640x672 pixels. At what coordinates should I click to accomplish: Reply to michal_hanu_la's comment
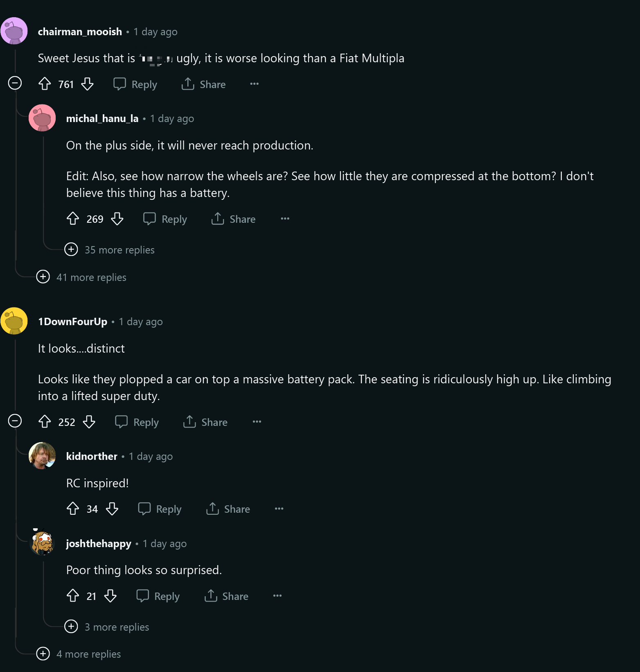tap(165, 219)
